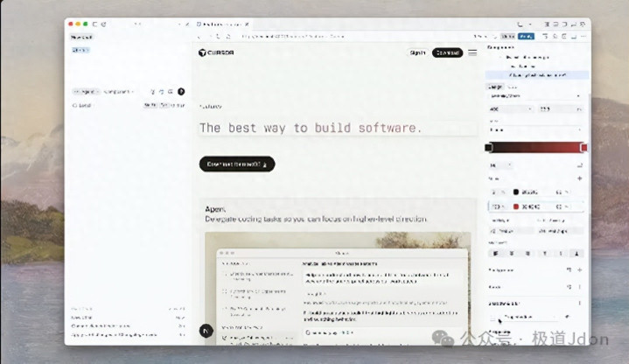Click the Sign in button
629x364 pixels.
point(417,52)
